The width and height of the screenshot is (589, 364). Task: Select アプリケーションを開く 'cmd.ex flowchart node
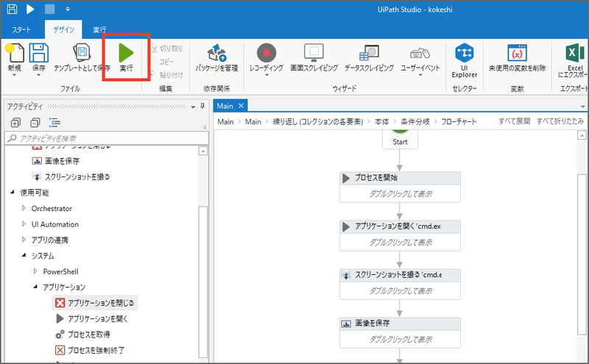click(x=400, y=235)
